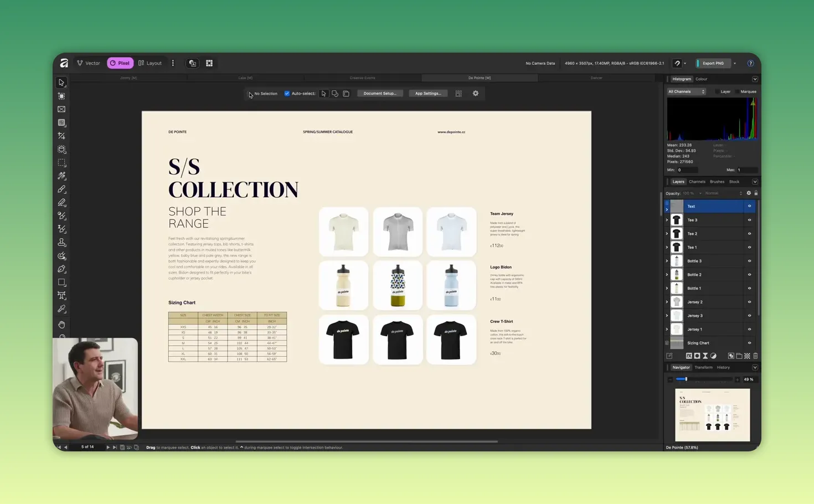Delete layer using the trash icon
814x504 pixels.
click(x=755, y=356)
